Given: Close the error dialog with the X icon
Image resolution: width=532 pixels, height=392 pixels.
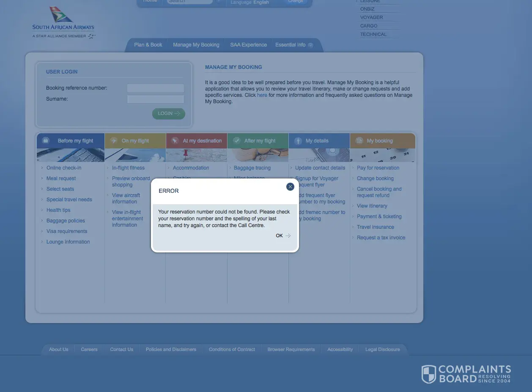Looking at the screenshot, I should coord(290,186).
